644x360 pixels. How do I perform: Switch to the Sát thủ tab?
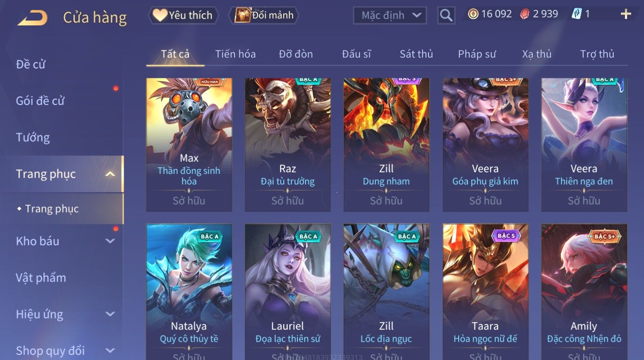[416, 54]
